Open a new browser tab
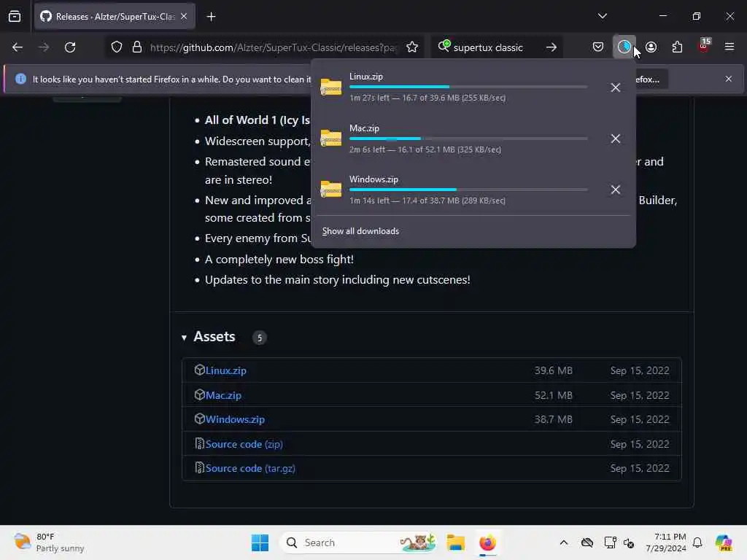This screenshot has width=747, height=560. coord(211,17)
